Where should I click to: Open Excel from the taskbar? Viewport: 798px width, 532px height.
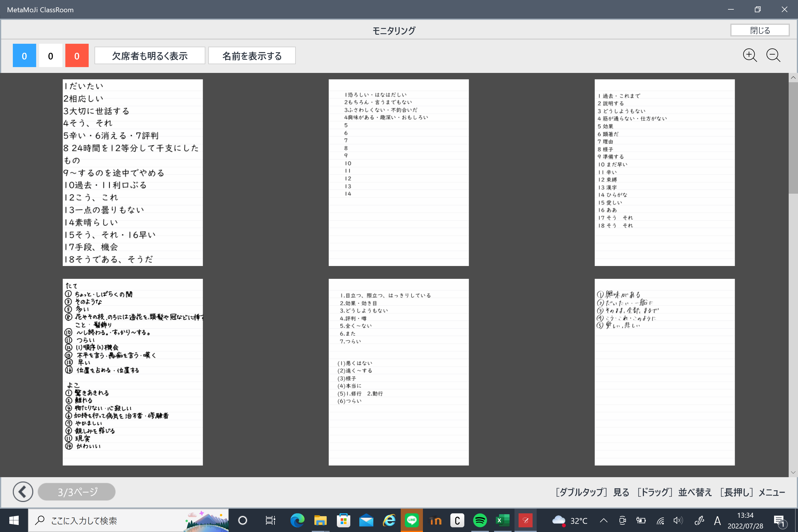coord(503,520)
